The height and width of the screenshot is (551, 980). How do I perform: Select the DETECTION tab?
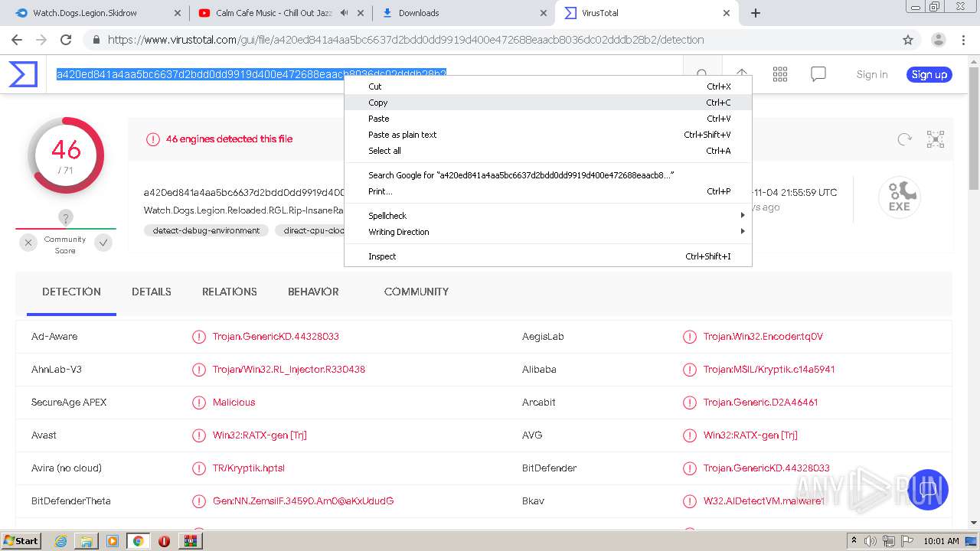[71, 292]
